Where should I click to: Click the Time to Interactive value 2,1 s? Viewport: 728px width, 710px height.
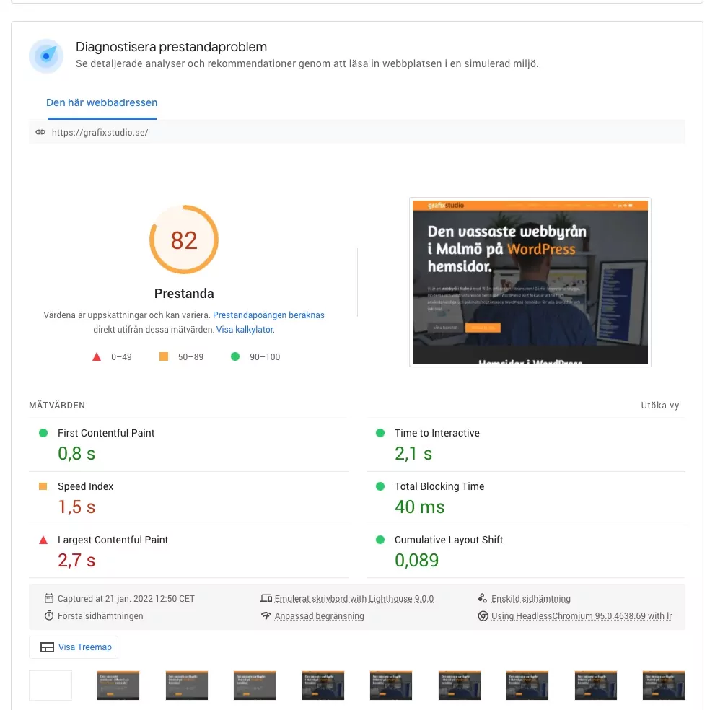tap(413, 453)
